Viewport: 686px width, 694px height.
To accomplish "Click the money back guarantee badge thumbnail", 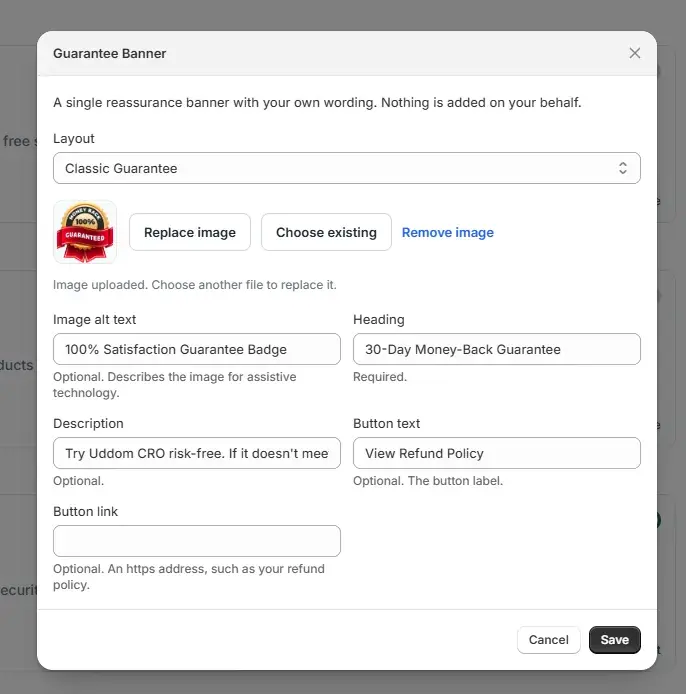I will (x=85, y=232).
